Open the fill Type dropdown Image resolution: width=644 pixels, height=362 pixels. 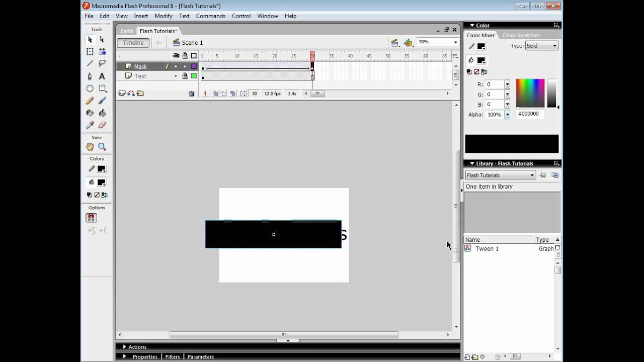[x=542, y=46]
